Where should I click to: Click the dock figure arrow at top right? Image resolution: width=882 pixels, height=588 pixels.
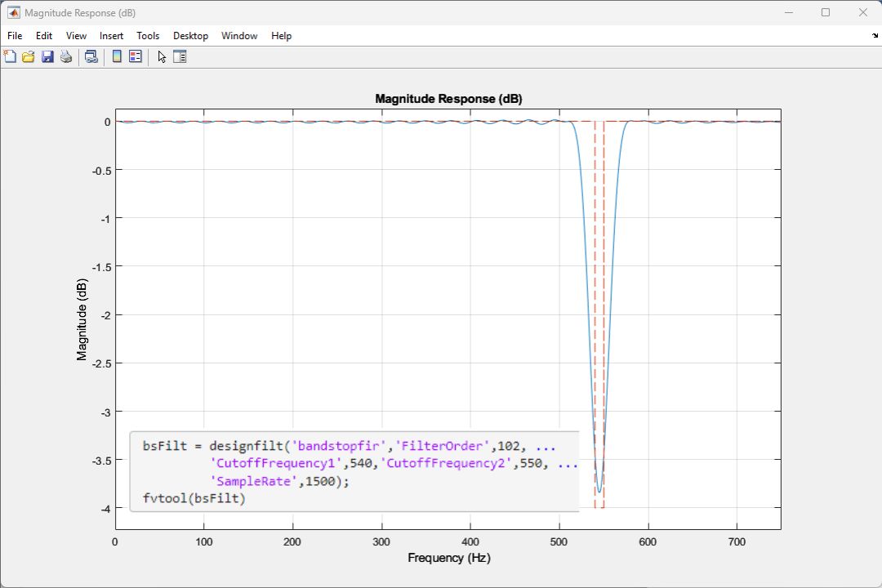pos(875,36)
